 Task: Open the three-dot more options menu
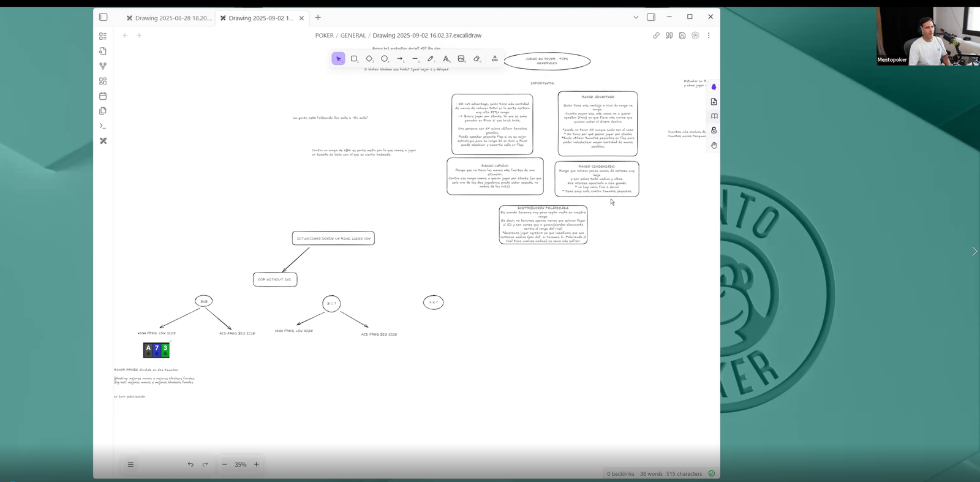pyautogui.click(x=709, y=36)
